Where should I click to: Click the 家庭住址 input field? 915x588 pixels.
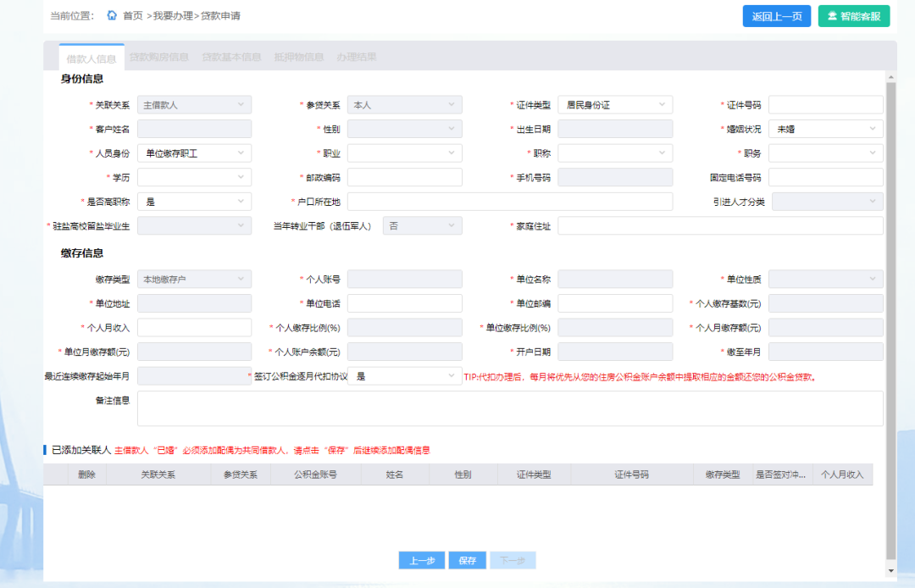[x=720, y=225]
